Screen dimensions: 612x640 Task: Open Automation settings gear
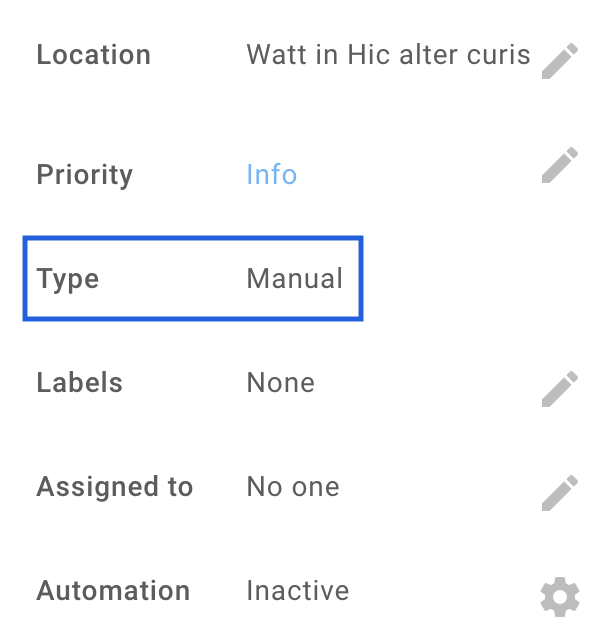click(560, 597)
